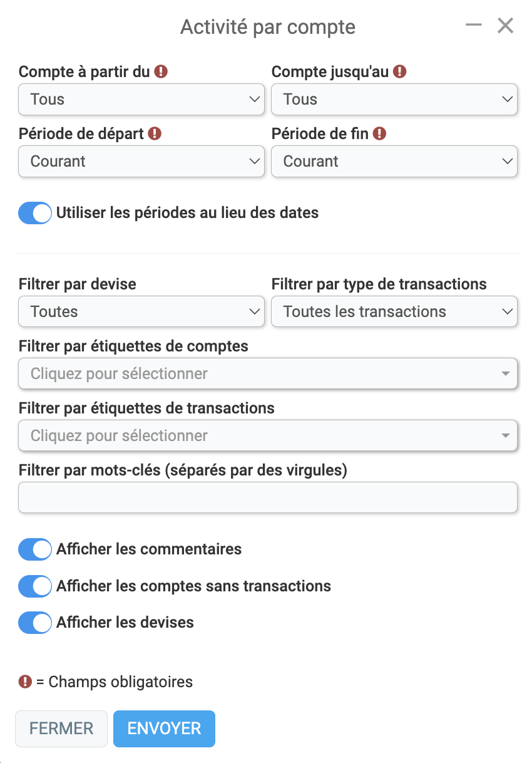Click required icon next to Compte à partir du

[161, 71]
